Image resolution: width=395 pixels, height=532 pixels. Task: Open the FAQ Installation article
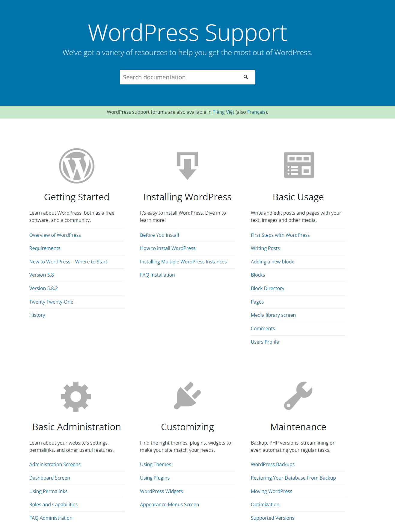pos(157,275)
